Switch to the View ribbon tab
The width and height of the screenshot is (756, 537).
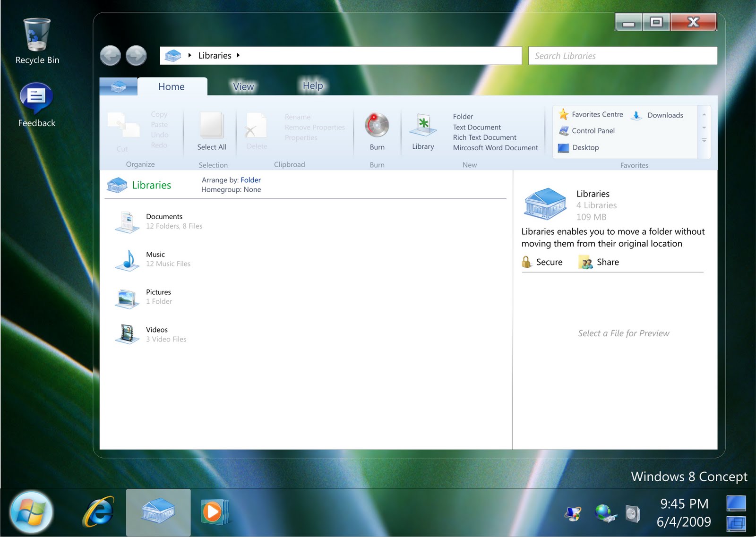pos(243,86)
